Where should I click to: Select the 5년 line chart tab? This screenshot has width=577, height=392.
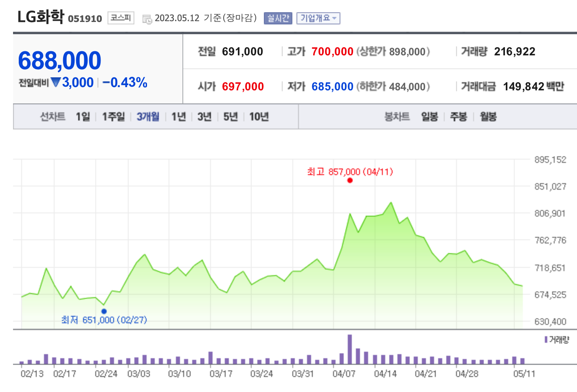tap(230, 117)
